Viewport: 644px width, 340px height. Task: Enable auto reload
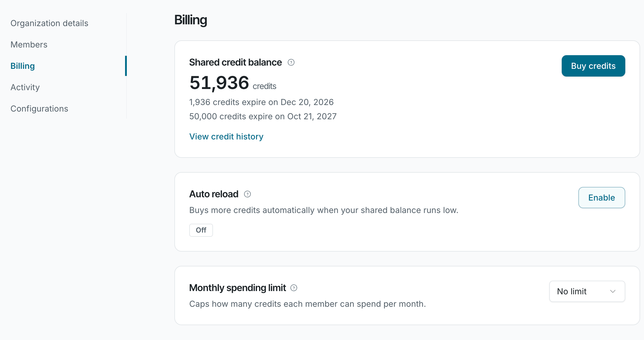click(x=602, y=198)
